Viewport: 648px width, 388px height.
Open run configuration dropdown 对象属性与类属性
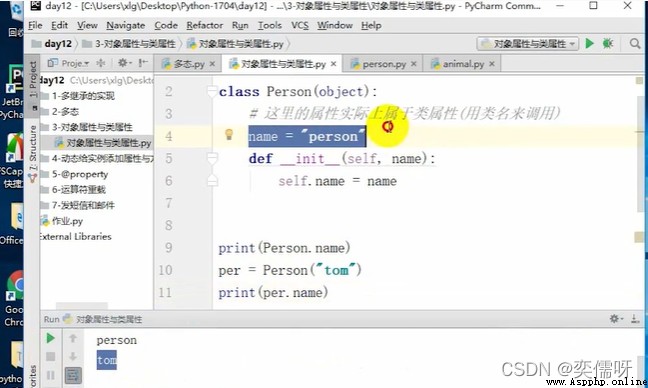[x=528, y=43]
